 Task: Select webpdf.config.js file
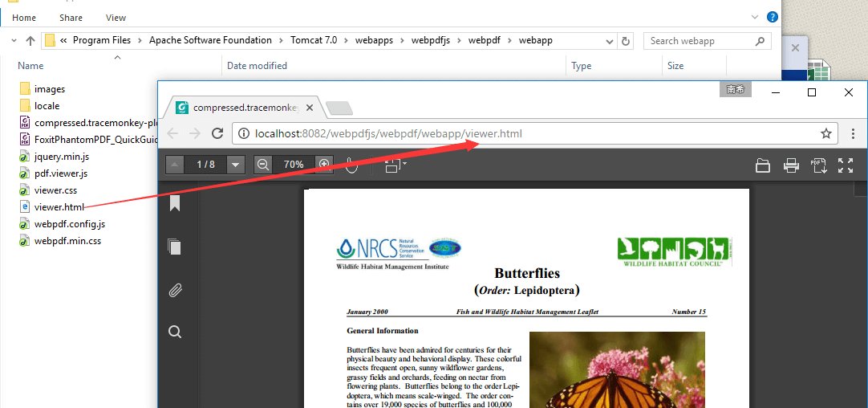(x=62, y=224)
